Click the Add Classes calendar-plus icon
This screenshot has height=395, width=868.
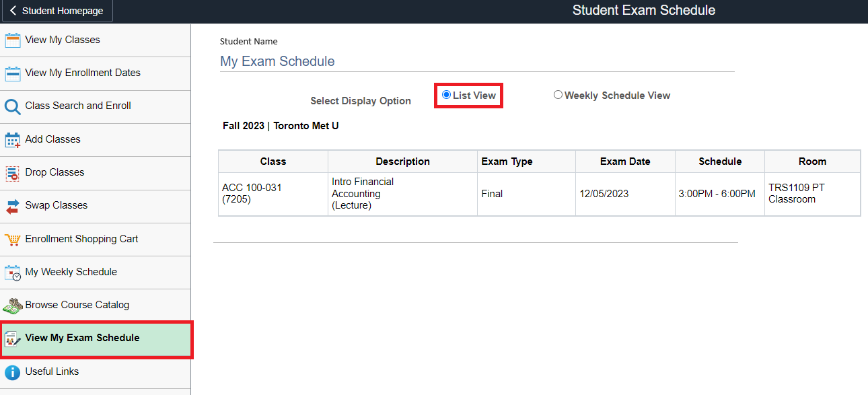coord(13,140)
